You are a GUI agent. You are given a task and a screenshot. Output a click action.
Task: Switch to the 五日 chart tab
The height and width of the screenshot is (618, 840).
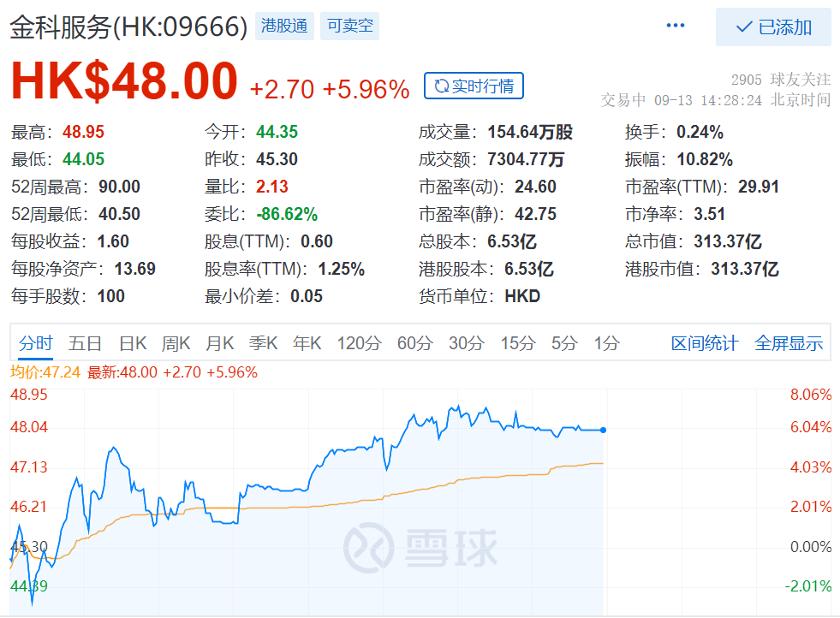85,343
